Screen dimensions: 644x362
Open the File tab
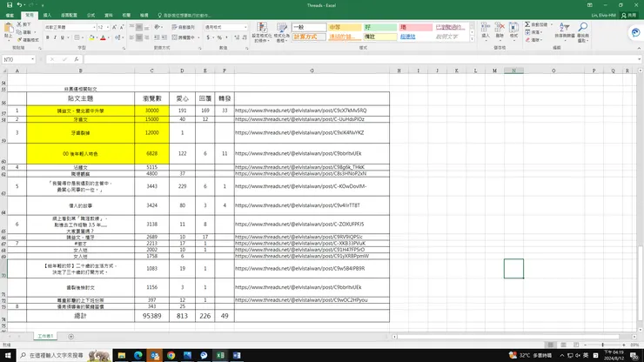click(10, 15)
